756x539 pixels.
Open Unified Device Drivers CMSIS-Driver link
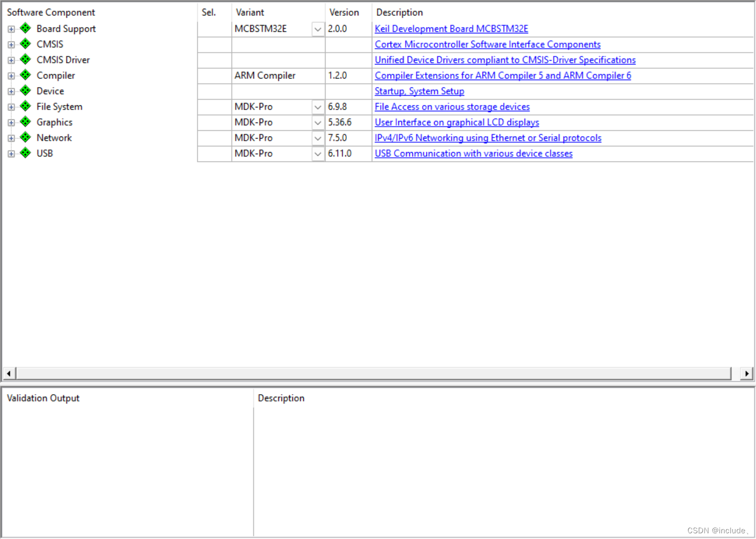[x=505, y=60]
